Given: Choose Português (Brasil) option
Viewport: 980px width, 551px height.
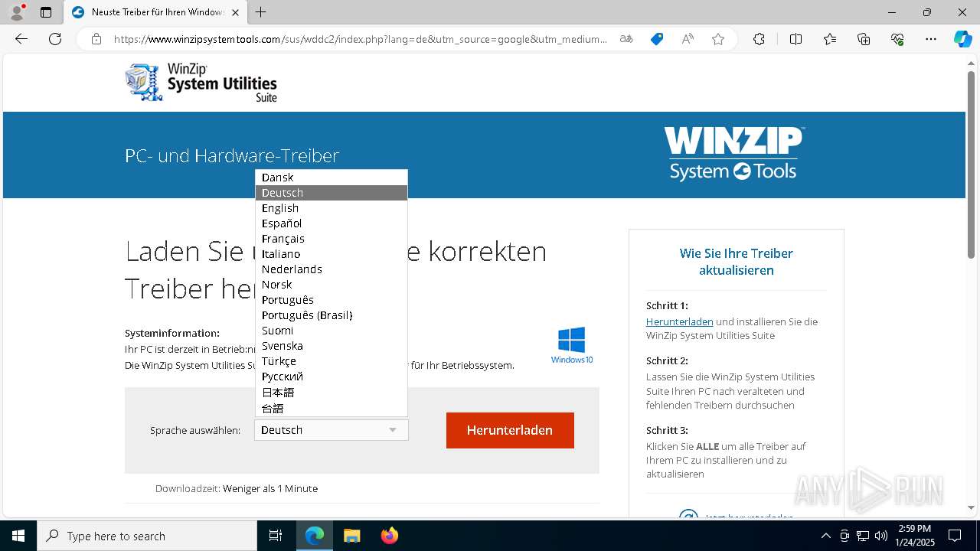Looking at the screenshot, I should coord(331,315).
